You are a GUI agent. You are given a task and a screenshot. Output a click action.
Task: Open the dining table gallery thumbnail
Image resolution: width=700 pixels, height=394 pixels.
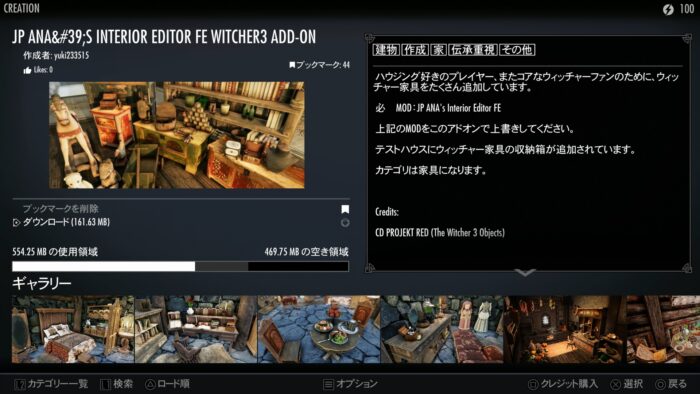319,329
